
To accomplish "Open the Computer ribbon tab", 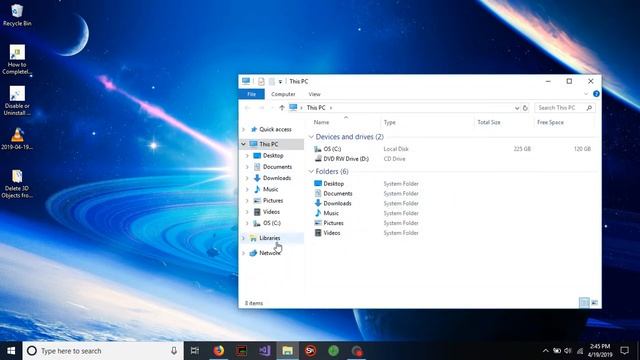I will 283,94.
